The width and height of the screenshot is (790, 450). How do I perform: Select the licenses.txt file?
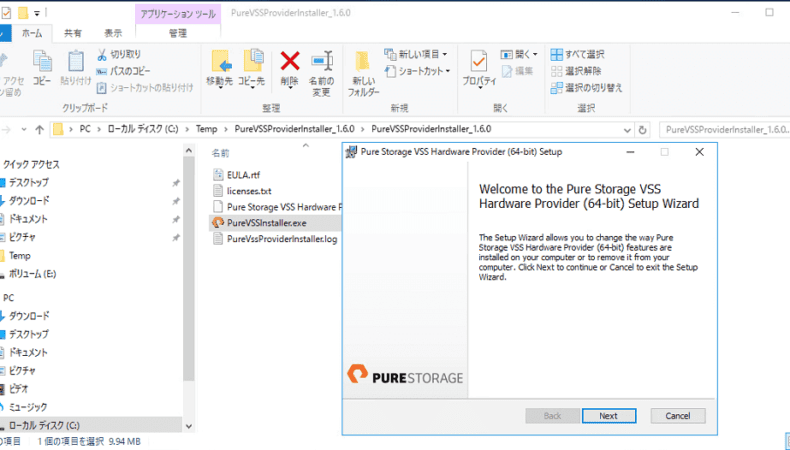point(248,191)
